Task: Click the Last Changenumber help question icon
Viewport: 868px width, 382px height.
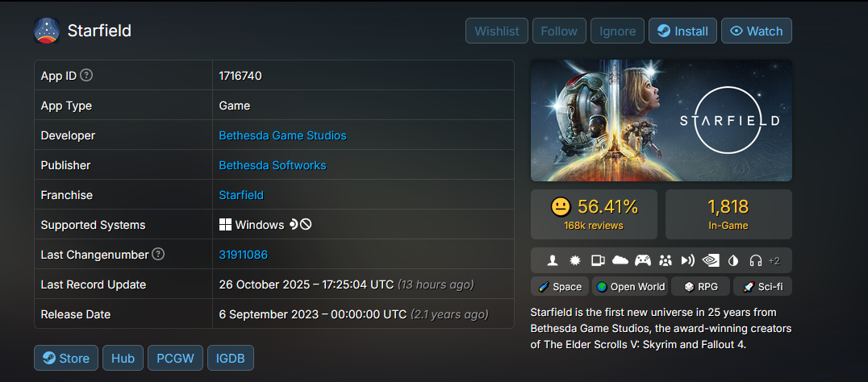Action: (x=158, y=255)
